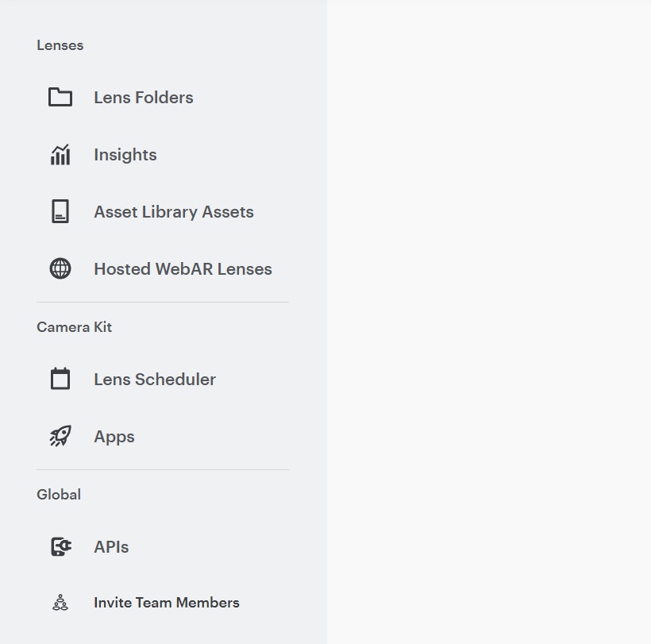Image resolution: width=651 pixels, height=644 pixels.
Task: Click the Global section heading
Action: (x=59, y=495)
